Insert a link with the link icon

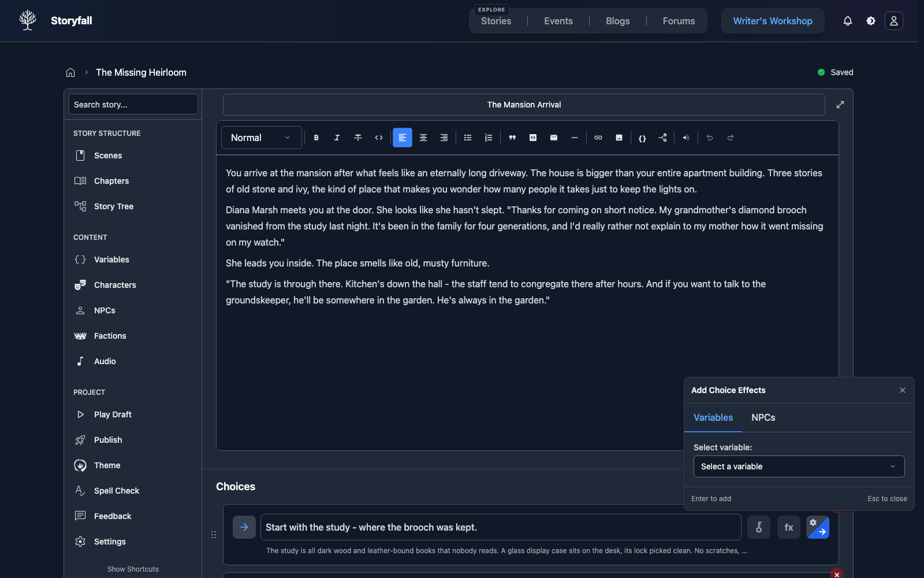(x=598, y=138)
